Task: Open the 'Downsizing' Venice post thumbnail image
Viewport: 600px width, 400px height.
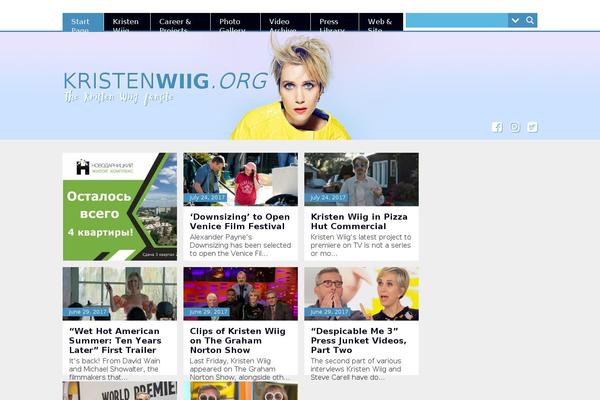Action: (x=240, y=179)
